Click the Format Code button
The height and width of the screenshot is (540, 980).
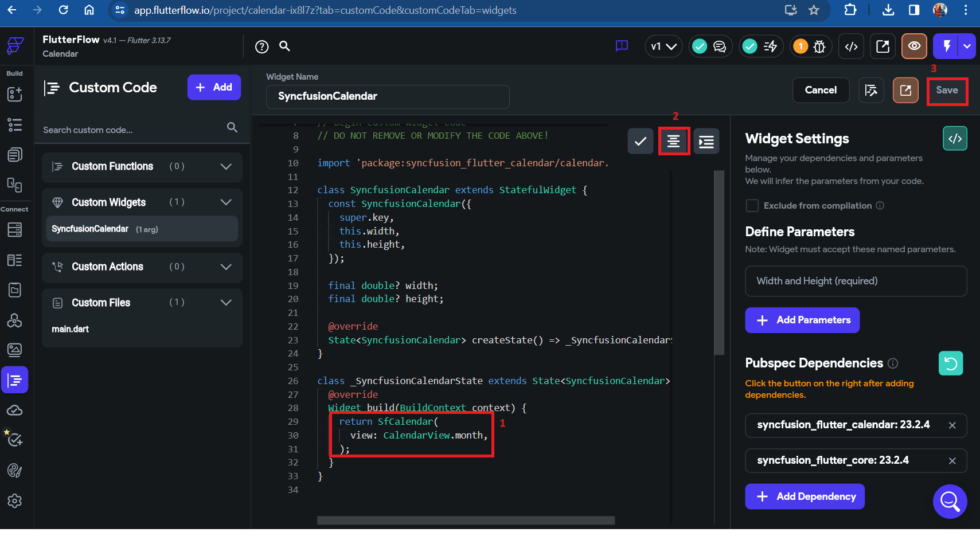click(674, 141)
